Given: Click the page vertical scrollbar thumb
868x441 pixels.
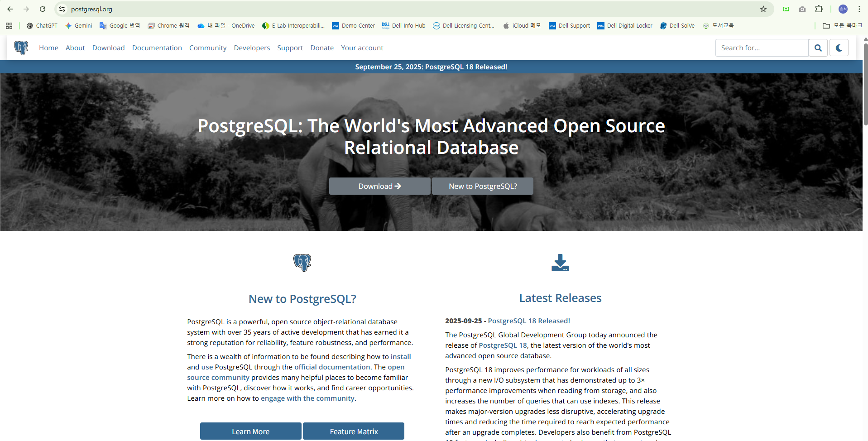Looking at the screenshot, I should [865, 84].
